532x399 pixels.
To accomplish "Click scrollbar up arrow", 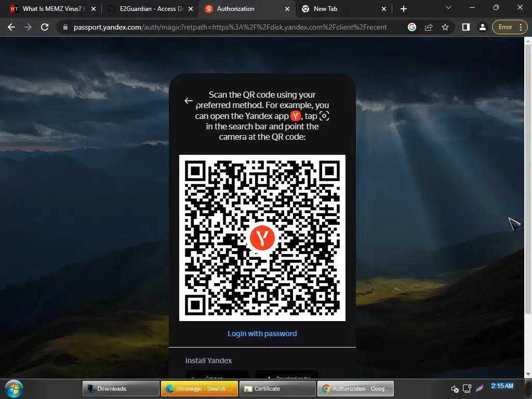I will [x=528, y=41].
